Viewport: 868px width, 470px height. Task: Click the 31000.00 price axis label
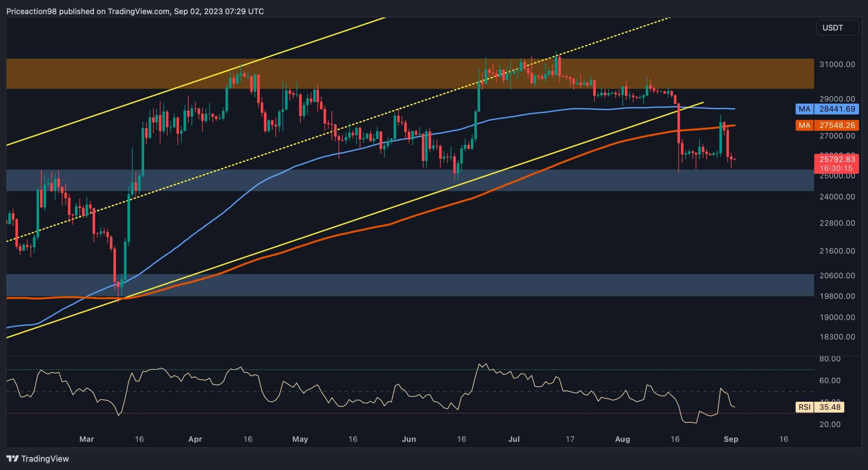(x=837, y=64)
